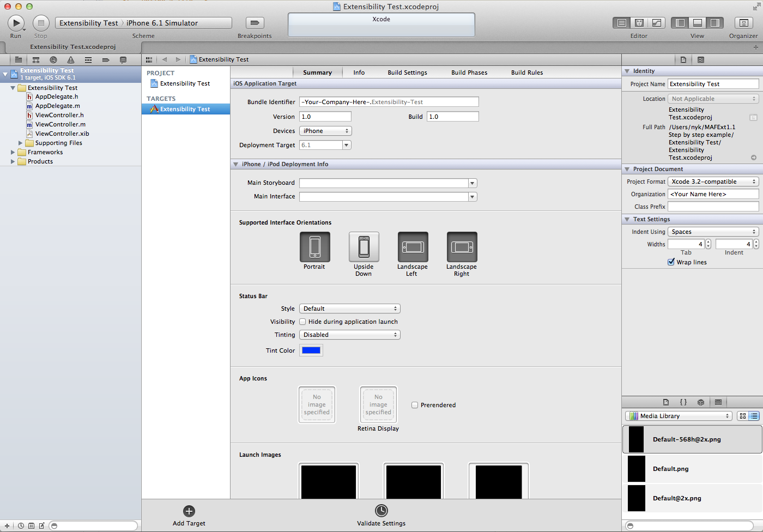
Task: Reveal project path with arrow icon
Action: [754, 158]
